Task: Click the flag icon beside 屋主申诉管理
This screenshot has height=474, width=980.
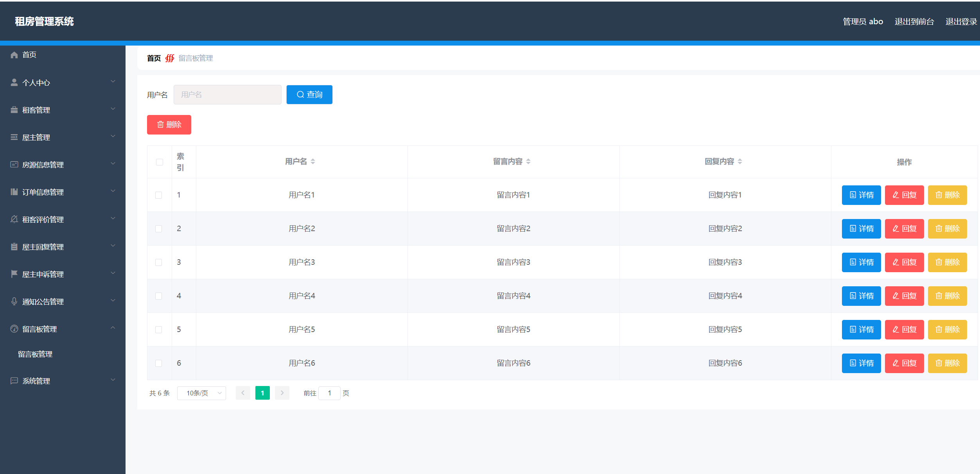Action: pyautogui.click(x=14, y=274)
